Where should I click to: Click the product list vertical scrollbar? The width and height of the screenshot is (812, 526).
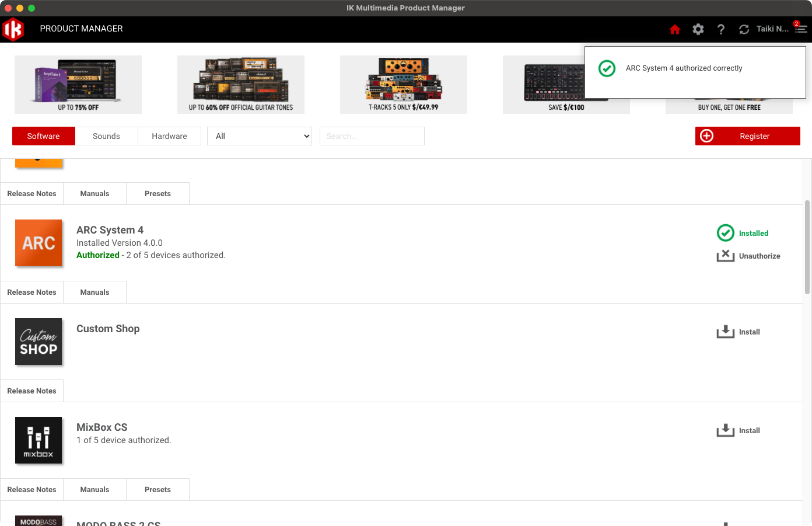pyautogui.click(x=807, y=247)
